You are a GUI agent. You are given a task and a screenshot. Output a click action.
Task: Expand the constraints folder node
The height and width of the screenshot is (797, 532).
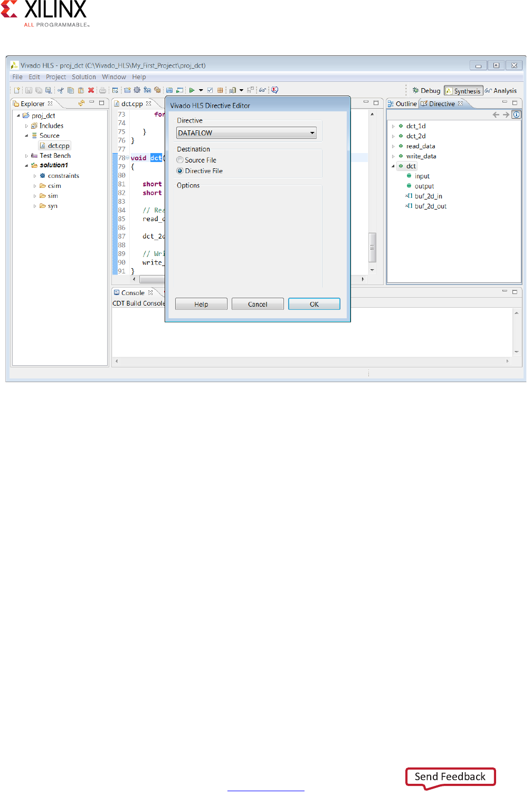tap(35, 176)
